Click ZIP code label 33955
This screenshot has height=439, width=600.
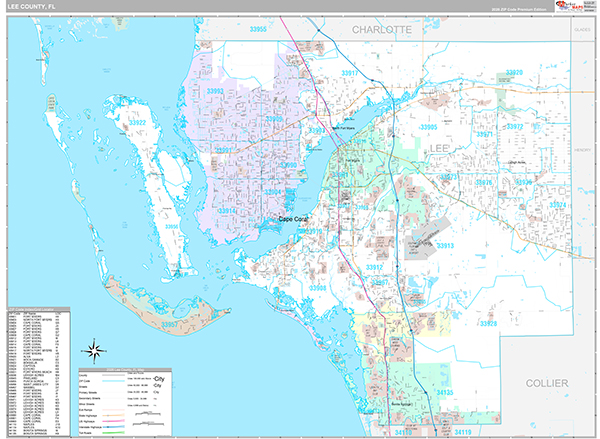[x=258, y=29]
